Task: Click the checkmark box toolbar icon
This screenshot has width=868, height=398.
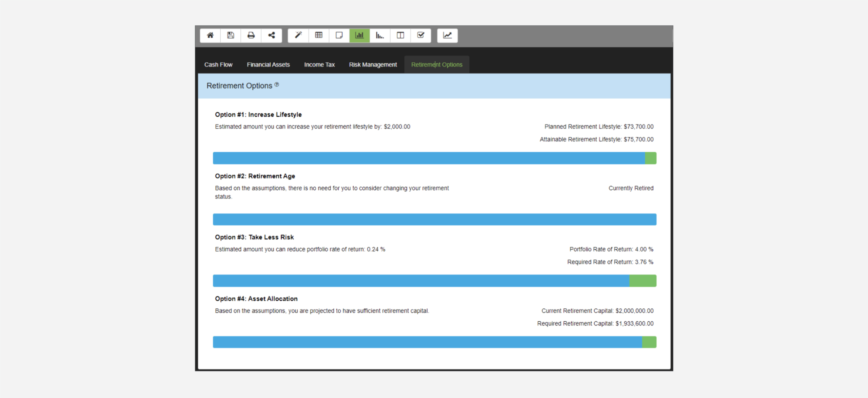Action: (x=421, y=35)
